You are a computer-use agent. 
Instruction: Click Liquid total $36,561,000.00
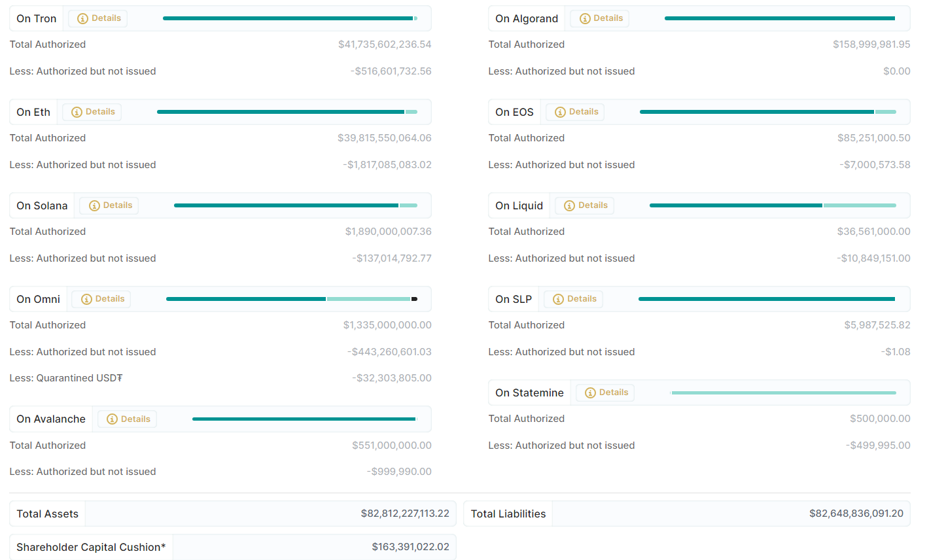click(874, 232)
